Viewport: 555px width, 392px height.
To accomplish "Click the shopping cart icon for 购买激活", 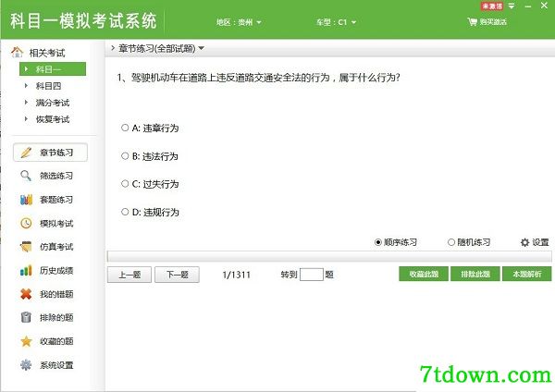I will (x=472, y=21).
